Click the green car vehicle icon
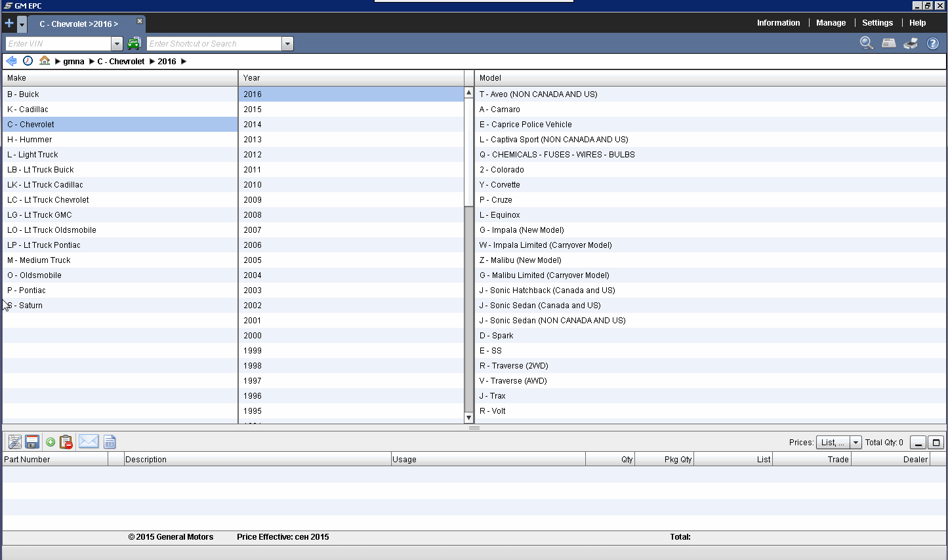Screen dimensions: 948x560 pos(134,44)
